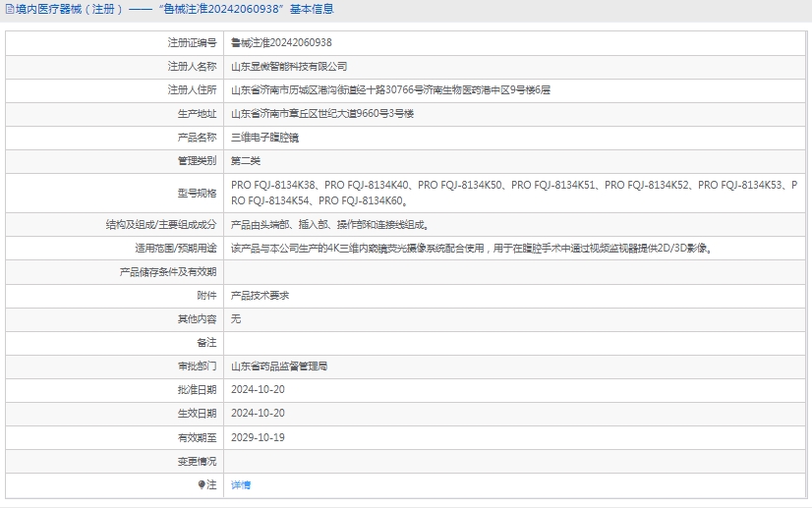The height and width of the screenshot is (508, 812).
Task: Click the registrant address value in 注册人住所 row
Action: [390, 90]
